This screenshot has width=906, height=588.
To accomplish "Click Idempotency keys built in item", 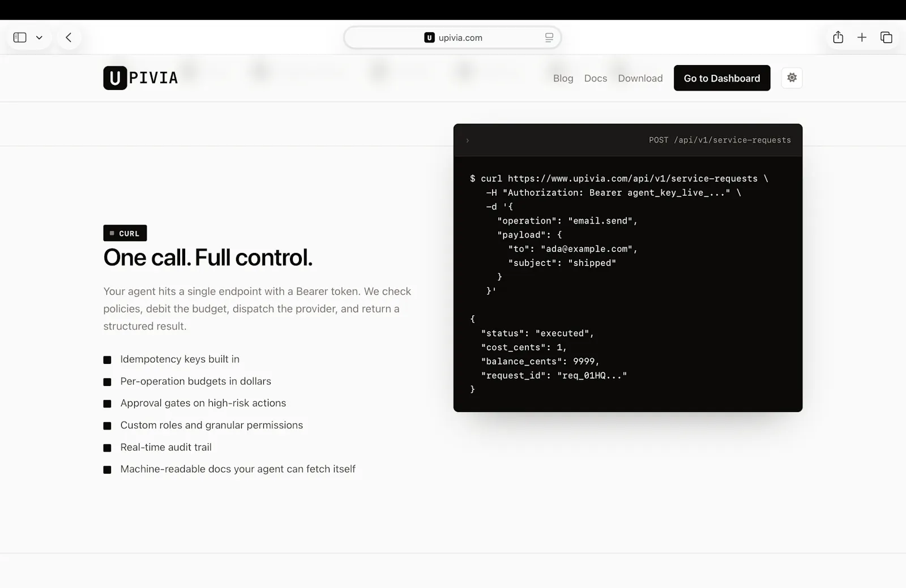I will (172, 359).
